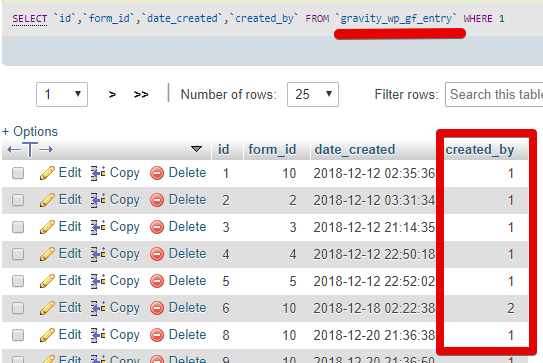Go to the next page with >
Image resolution: width=543 pixels, height=363 pixels.
[112, 95]
